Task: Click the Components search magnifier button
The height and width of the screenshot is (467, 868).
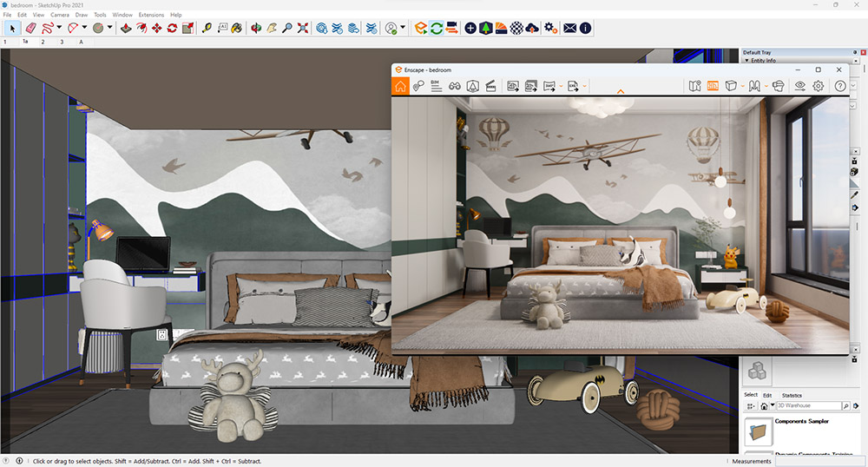Action: click(x=845, y=405)
